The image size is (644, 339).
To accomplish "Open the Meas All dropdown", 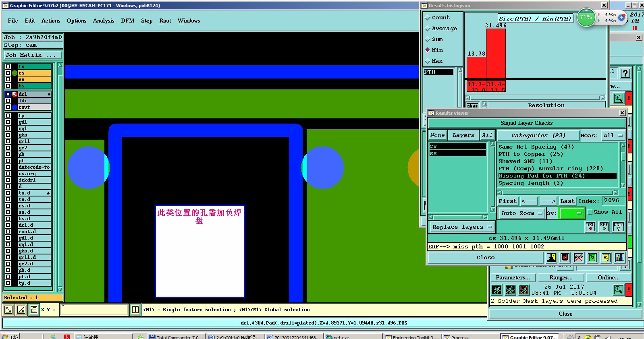I will click(x=613, y=136).
